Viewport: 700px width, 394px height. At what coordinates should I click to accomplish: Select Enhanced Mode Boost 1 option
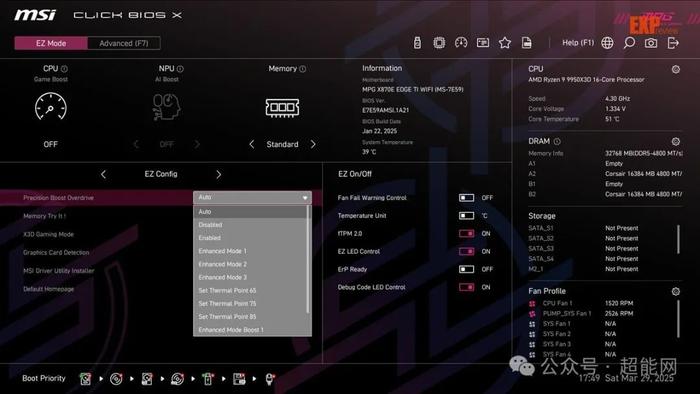coord(250,330)
